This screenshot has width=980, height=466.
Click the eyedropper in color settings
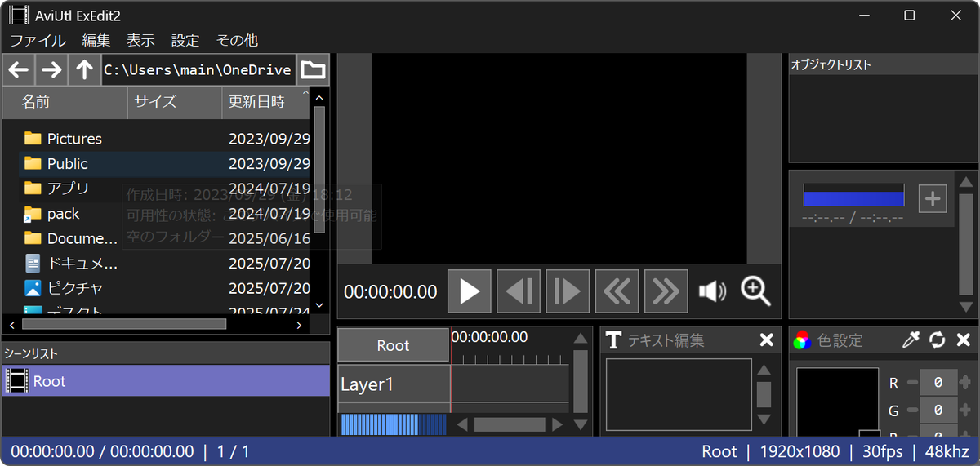tap(911, 340)
